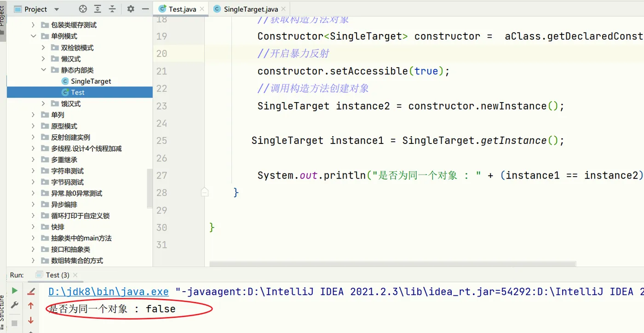Rerun Test with green play icon
Image resolution: width=644 pixels, height=333 pixels.
pyautogui.click(x=15, y=290)
